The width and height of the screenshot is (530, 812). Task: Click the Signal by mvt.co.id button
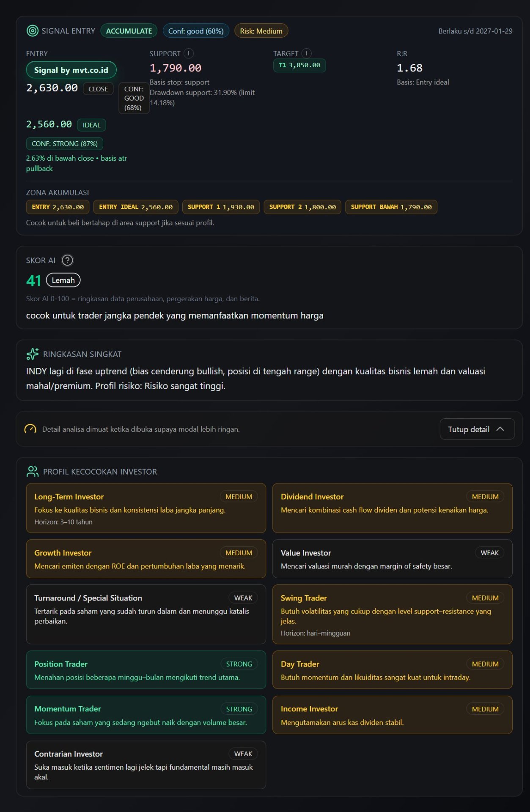coord(71,70)
